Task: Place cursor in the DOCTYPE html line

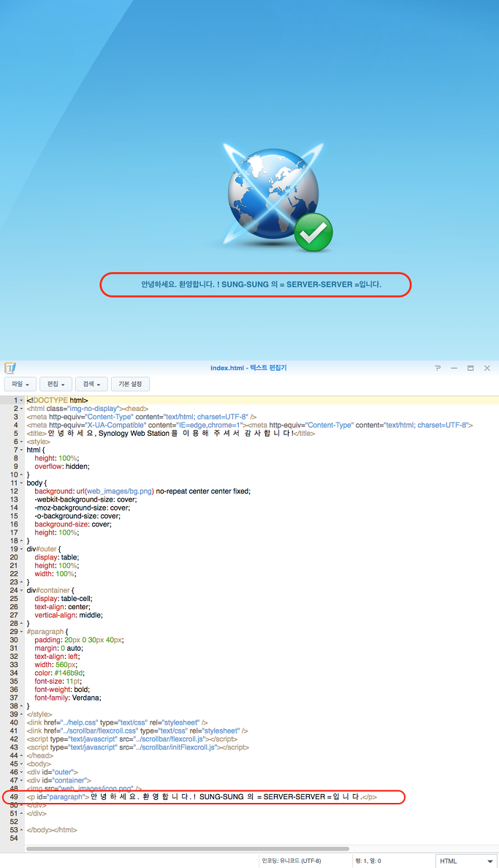Action: point(58,400)
